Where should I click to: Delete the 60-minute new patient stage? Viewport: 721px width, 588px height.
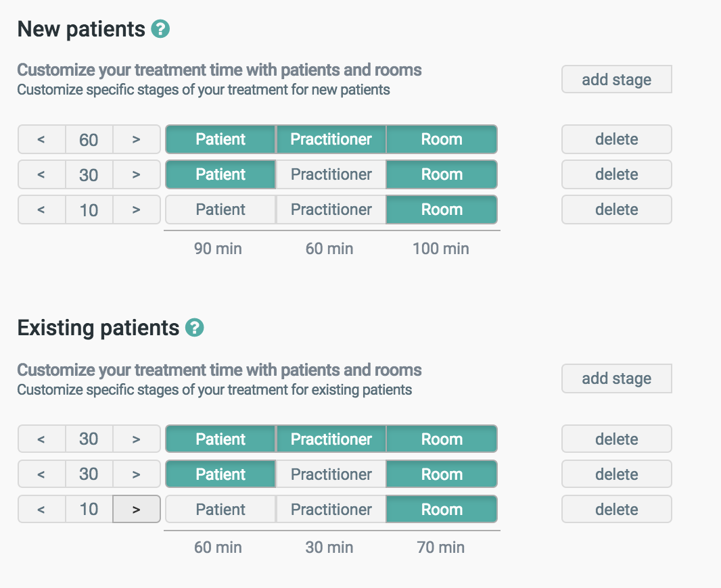pyautogui.click(x=616, y=139)
